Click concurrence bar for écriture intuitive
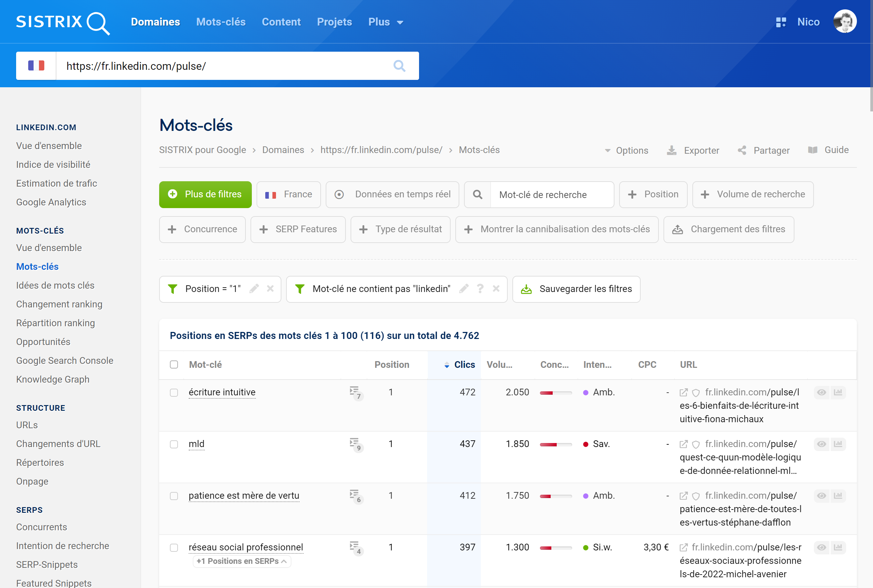This screenshot has width=873, height=588. [x=556, y=393]
